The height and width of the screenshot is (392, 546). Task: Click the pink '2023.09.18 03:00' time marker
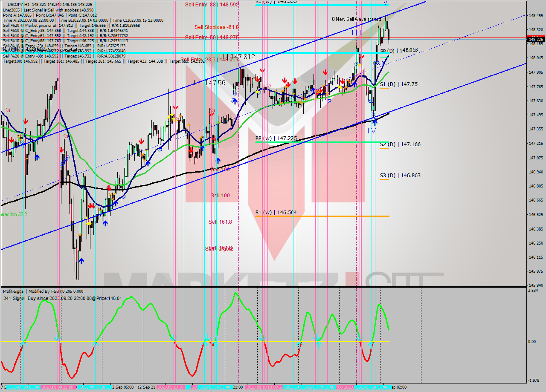pyautogui.click(x=264, y=387)
